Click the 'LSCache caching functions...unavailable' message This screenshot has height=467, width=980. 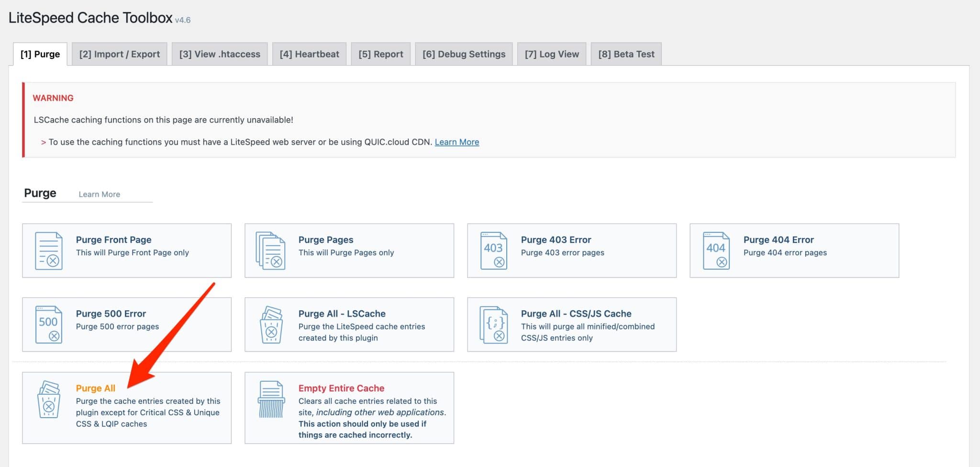(164, 120)
